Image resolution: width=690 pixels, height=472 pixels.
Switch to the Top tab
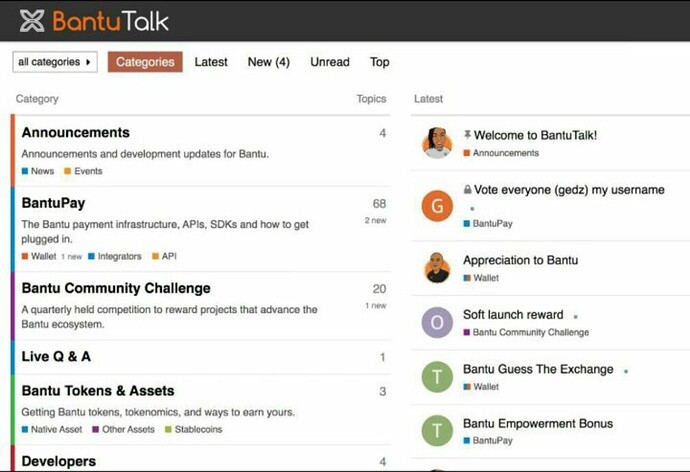pos(380,62)
